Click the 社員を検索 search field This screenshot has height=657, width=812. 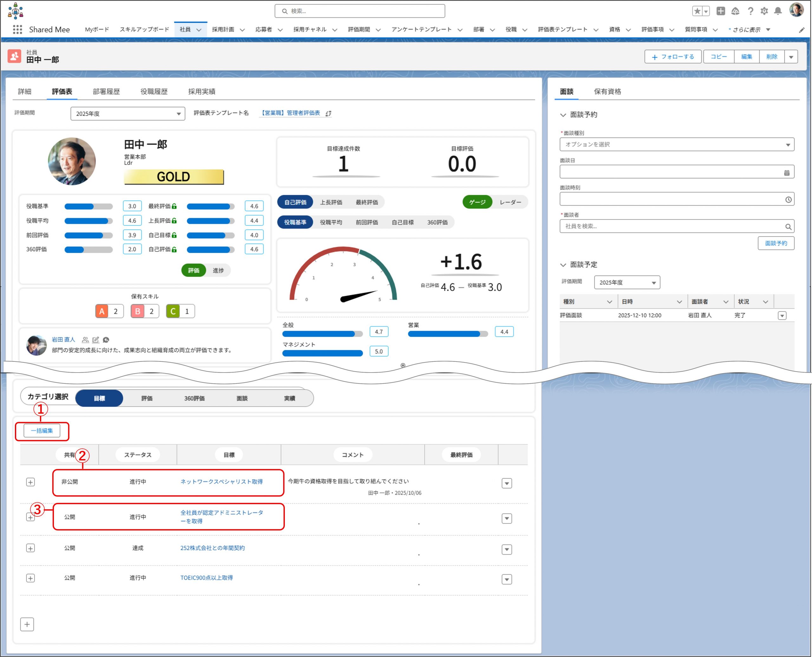(674, 226)
